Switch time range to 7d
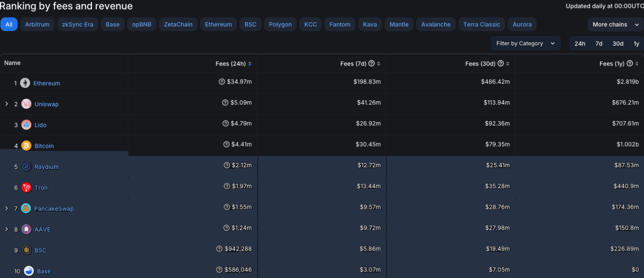 599,44
